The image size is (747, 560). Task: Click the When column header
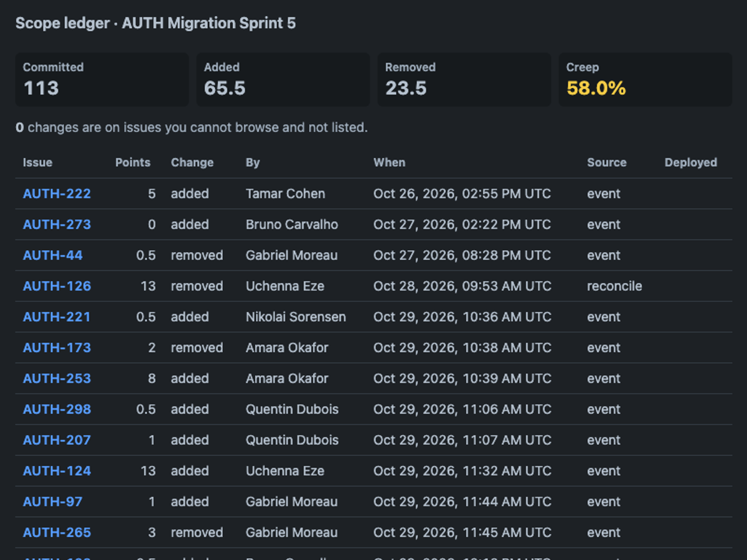point(389,162)
